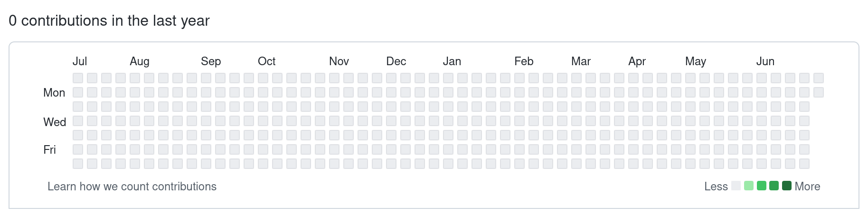This screenshot has height=217, width=868.
Task: Click the '0 contributions in the last year' heading
Action: click(x=109, y=21)
